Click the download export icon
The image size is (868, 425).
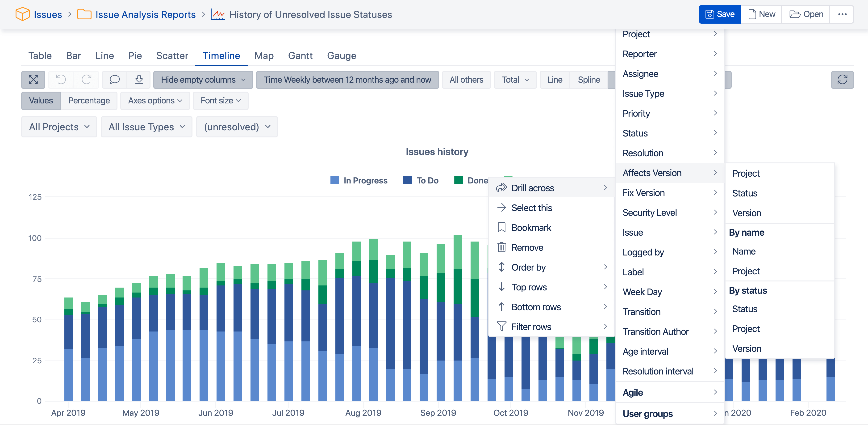[x=139, y=80]
